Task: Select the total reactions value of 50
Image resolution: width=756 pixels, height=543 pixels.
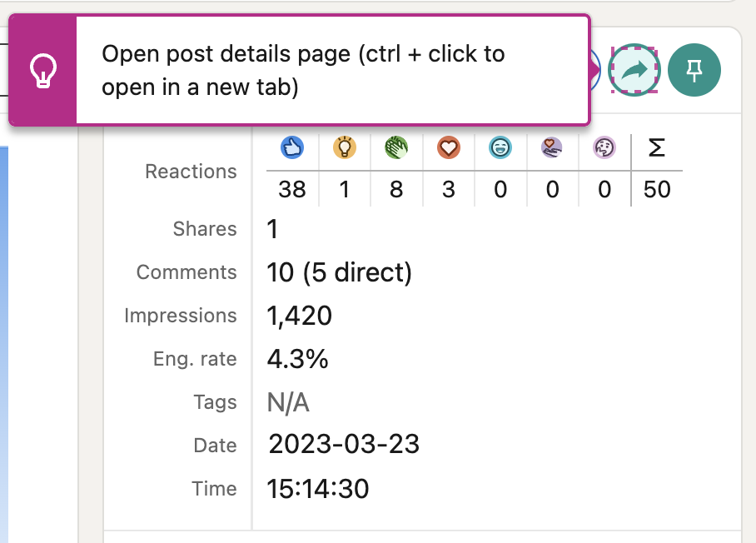Action: pos(657,189)
